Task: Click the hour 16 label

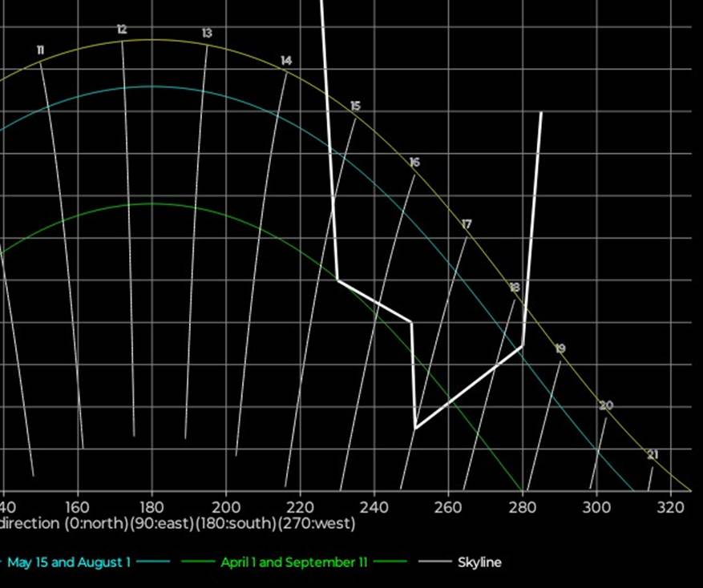Action: 414,163
